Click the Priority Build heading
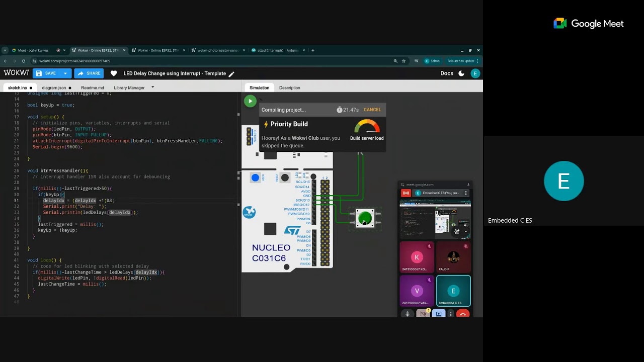The image size is (644, 362). pos(289,124)
